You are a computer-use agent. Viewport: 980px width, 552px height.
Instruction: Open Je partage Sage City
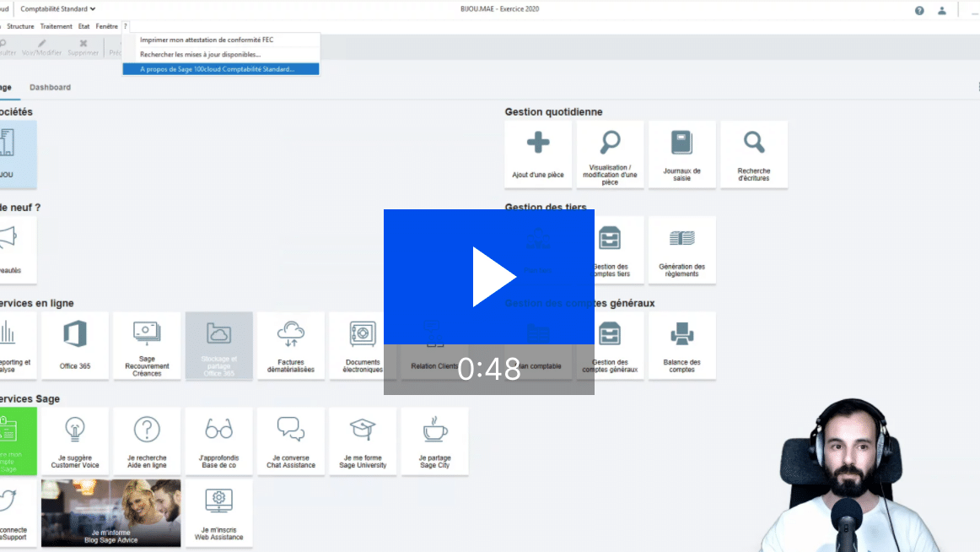(x=434, y=441)
